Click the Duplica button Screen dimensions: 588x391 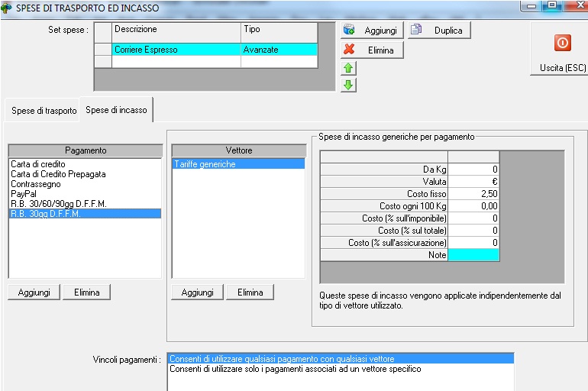(x=439, y=30)
